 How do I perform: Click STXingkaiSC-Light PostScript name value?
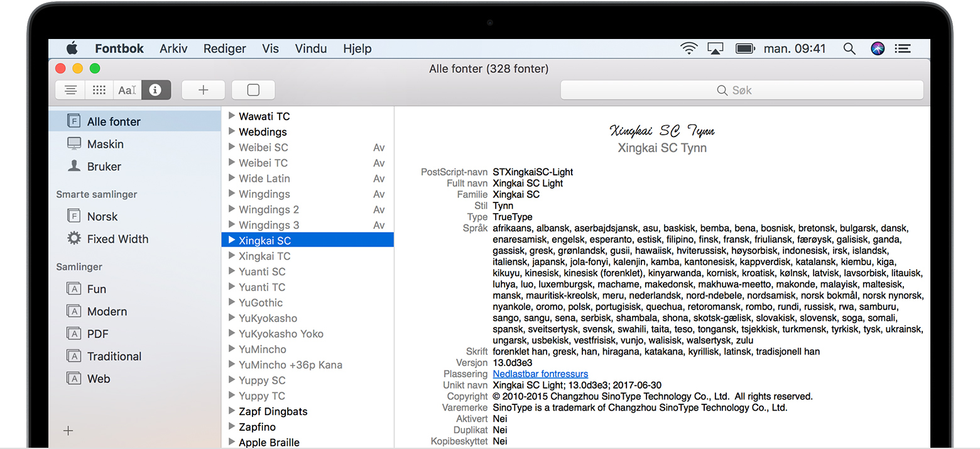click(533, 172)
